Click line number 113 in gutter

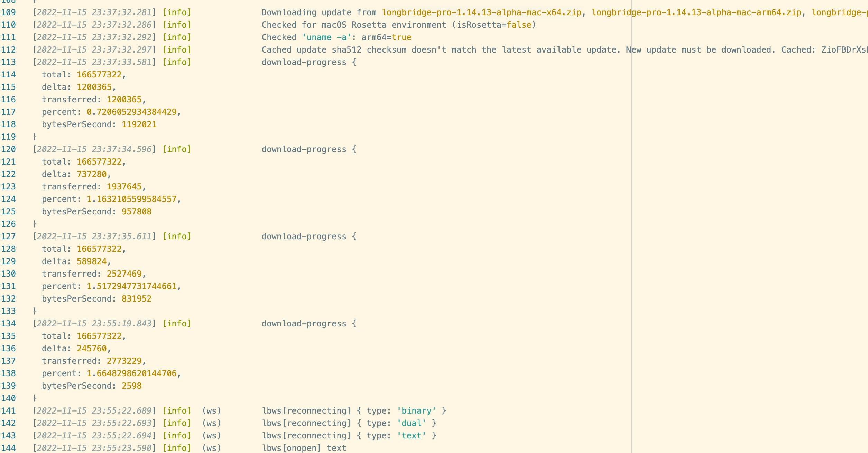pyautogui.click(x=8, y=62)
